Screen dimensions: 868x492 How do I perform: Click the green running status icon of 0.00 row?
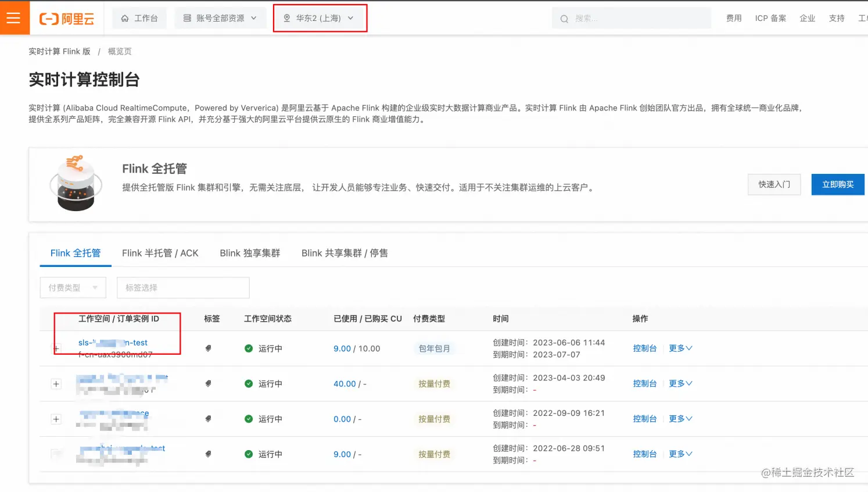tap(249, 419)
